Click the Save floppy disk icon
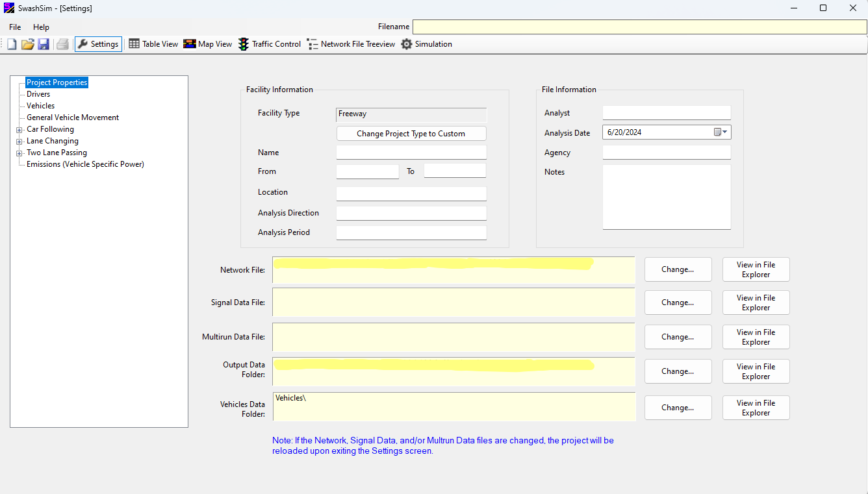Screen dimensions: 868x494 point(44,44)
